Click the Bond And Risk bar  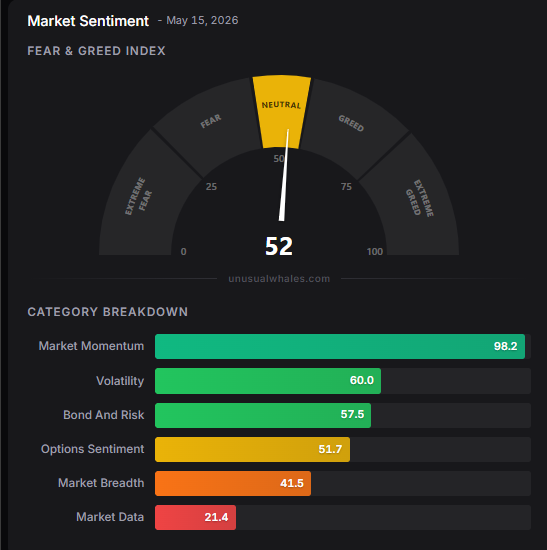263,415
